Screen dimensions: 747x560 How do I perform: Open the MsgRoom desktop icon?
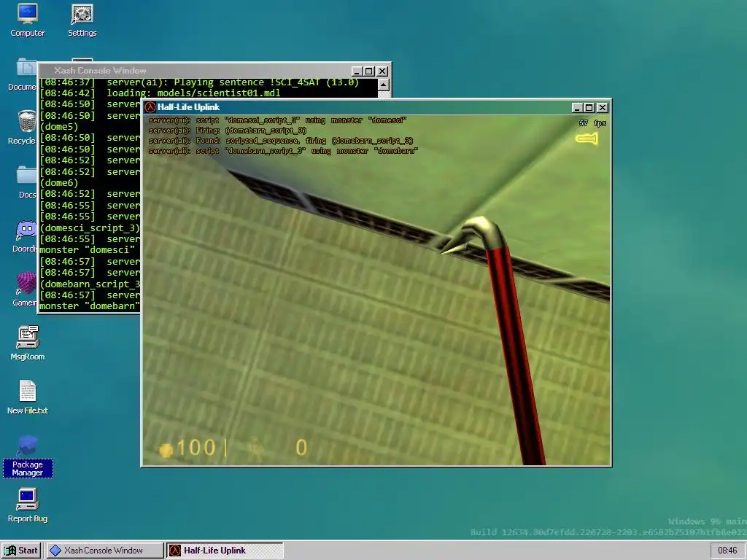27,343
